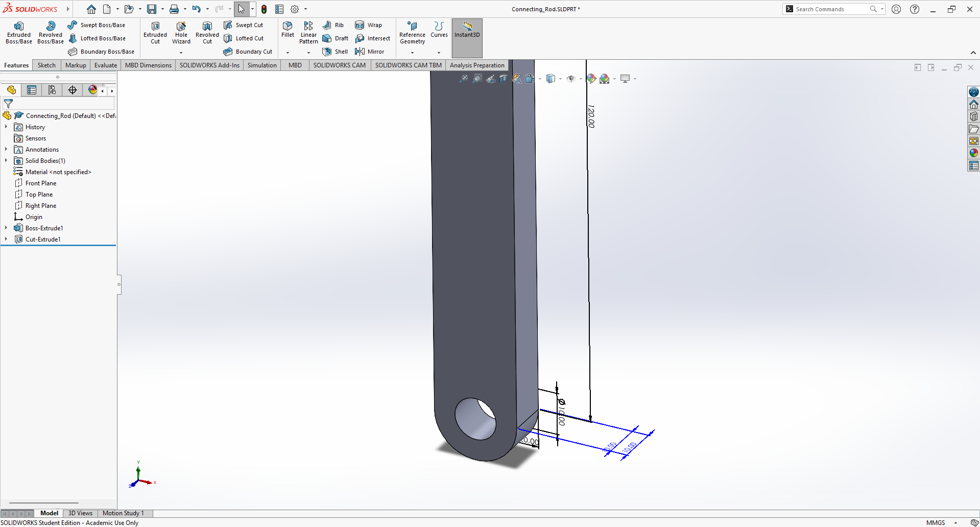Image resolution: width=980 pixels, height=527 pixels.
Task: Toggle the Select cursor tool
Action: 241,9
